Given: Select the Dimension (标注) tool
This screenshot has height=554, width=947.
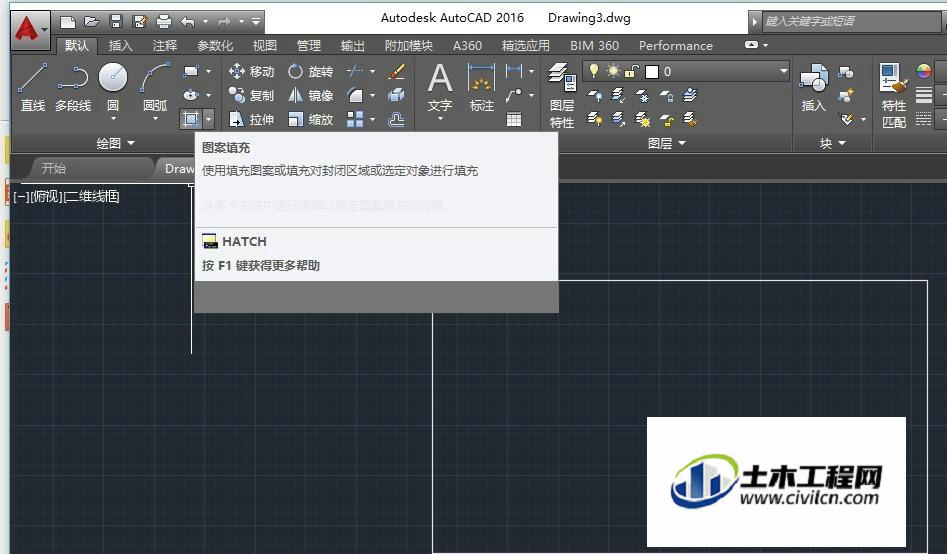Looking at the screenshot, I should coord(481,89).
